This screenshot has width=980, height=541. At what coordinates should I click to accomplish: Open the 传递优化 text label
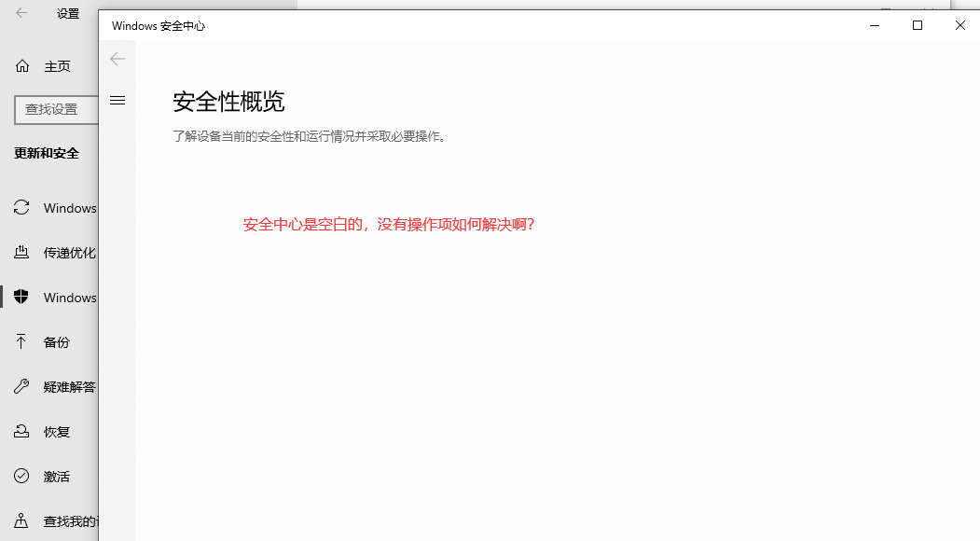click(69, 253)
